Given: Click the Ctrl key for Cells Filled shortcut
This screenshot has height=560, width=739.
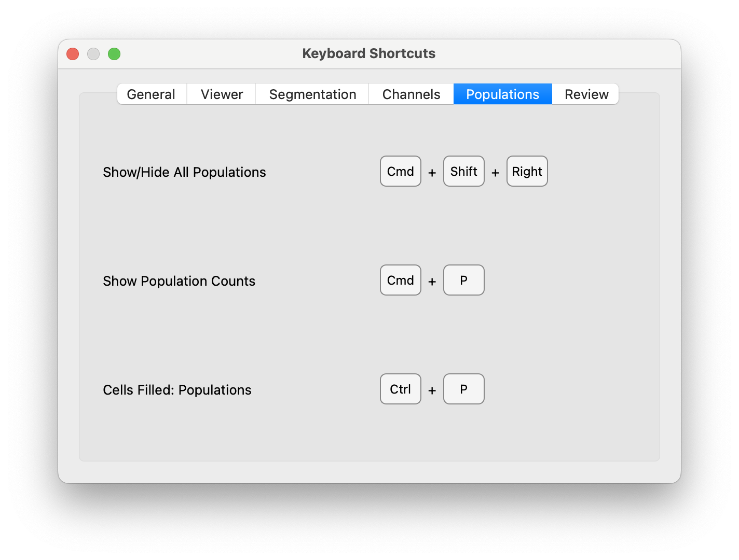Looking at the screenshot, I should [400, 389].
